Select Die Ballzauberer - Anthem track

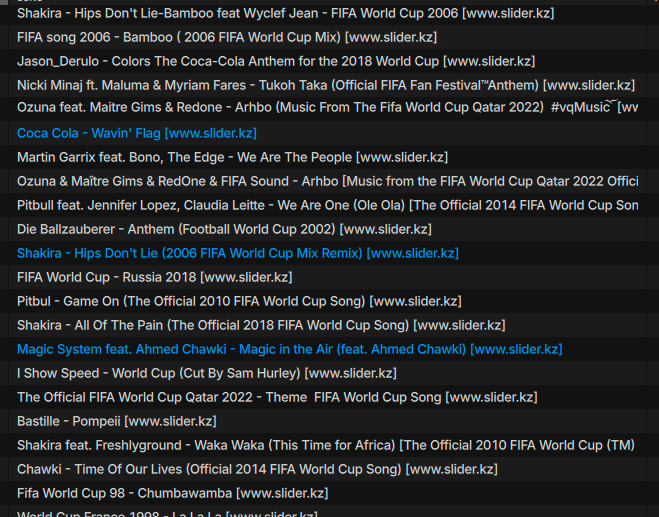(224, 229)
